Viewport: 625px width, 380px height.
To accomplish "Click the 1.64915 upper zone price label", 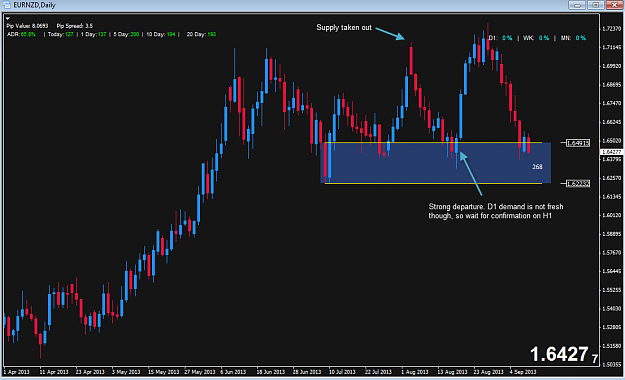I will 578,143.
